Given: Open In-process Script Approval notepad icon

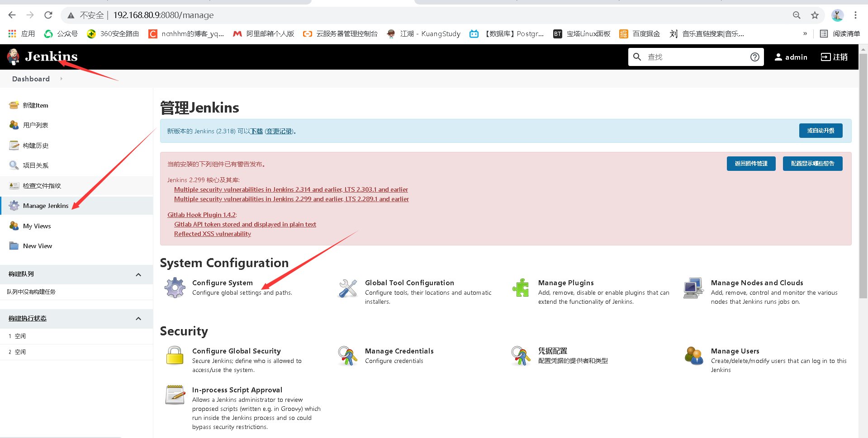Looking at the screenshot, I should pos(175,395).
